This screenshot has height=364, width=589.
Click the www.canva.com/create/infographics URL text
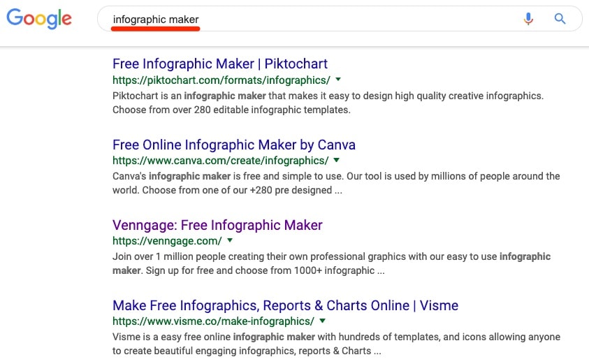(x=221, y=161)
